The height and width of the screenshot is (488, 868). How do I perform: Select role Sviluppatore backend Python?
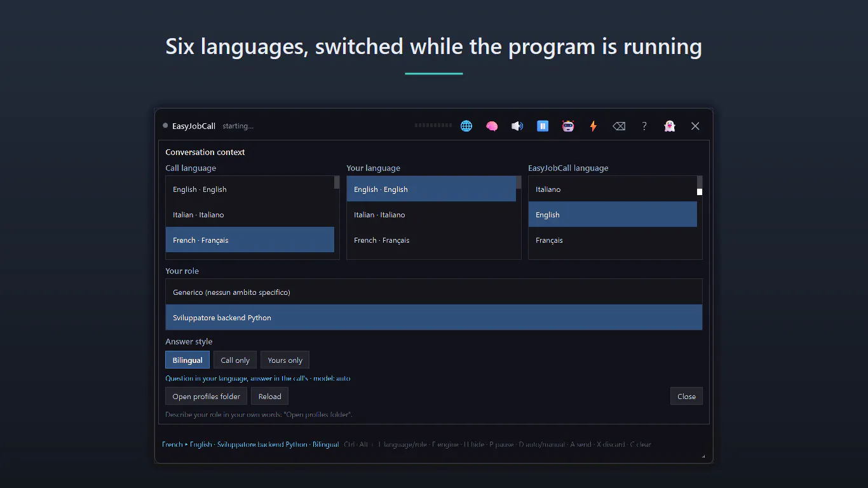pyautogui.click(x=434, y=318)
